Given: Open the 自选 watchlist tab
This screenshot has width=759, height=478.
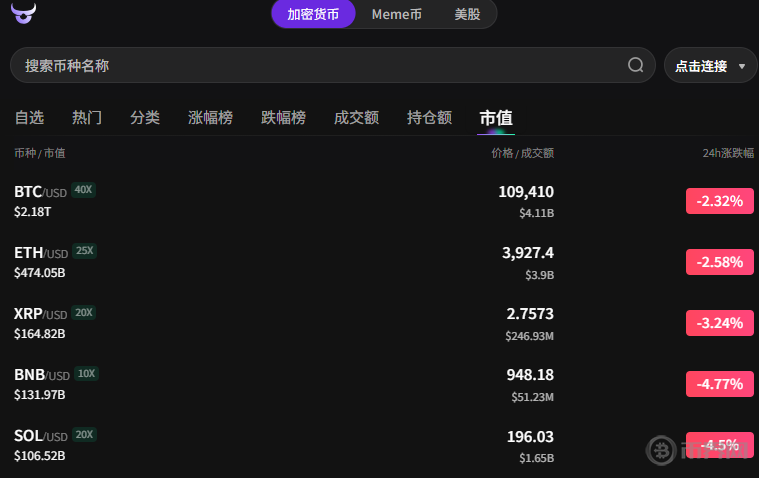Looking at the screenshot, I should pyautogui.click(x=29, y=117).
